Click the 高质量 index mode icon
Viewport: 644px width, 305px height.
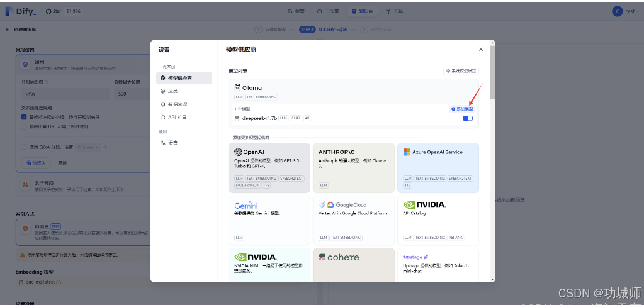click(25, 228)
